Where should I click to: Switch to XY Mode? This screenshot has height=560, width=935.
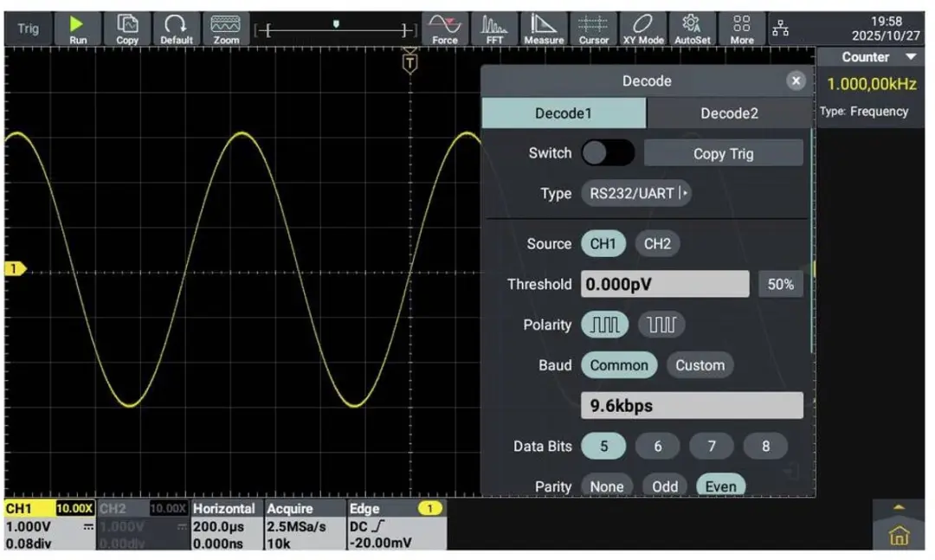642,29
